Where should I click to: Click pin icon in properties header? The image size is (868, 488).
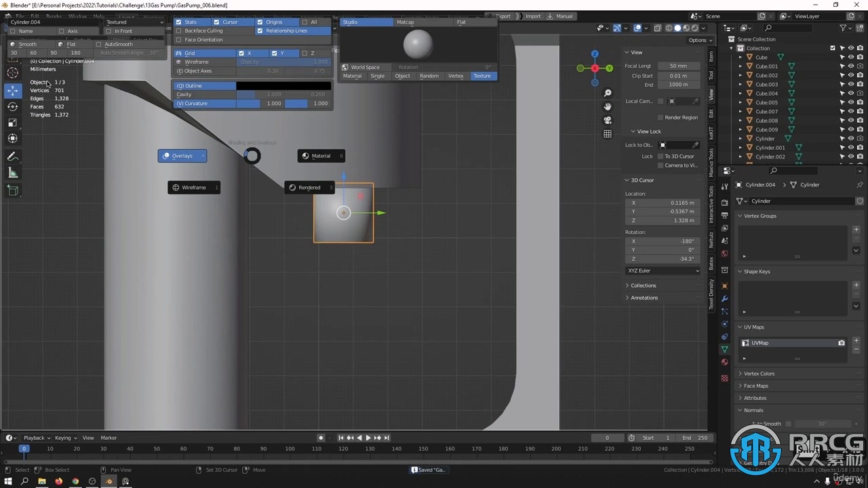point(860,184)
